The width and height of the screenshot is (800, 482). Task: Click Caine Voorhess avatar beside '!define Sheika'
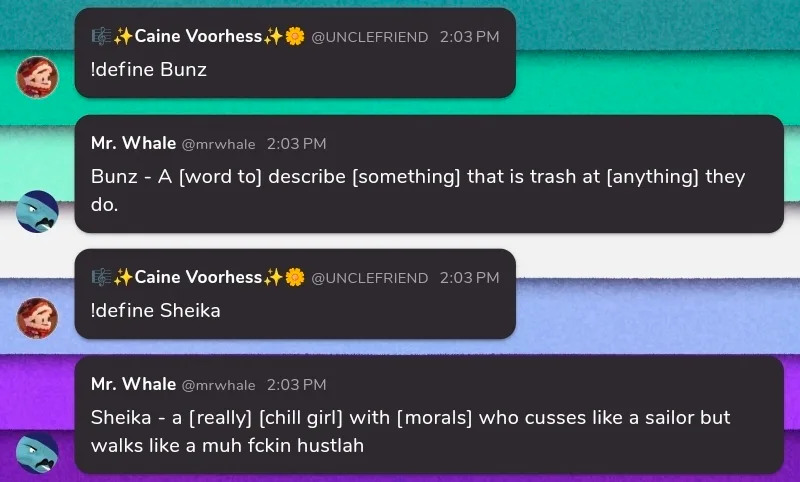pos(38,318)
